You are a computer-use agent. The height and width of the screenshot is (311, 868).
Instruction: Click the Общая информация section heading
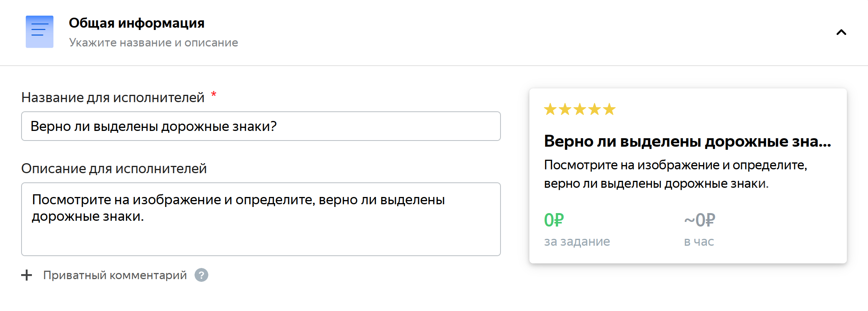136,23
